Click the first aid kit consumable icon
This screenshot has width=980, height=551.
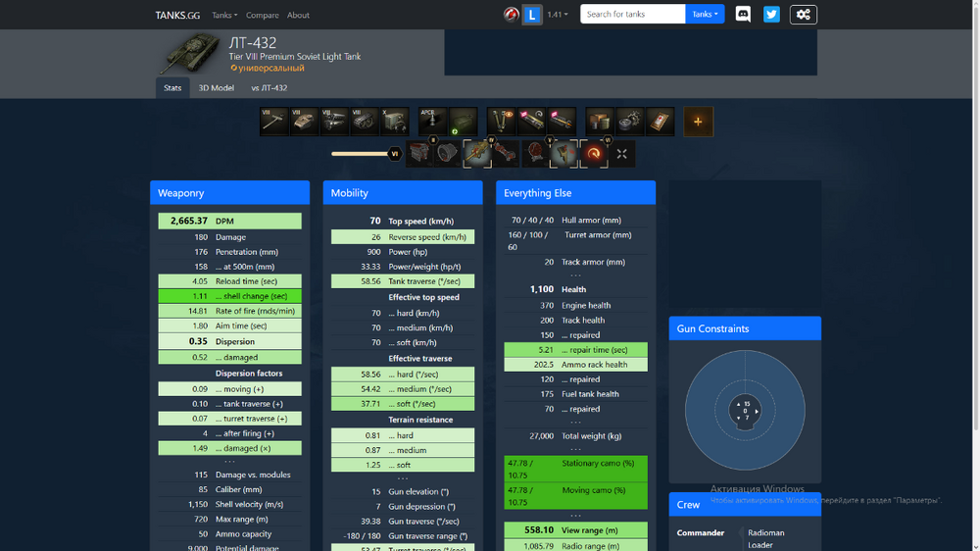(660, 122)
